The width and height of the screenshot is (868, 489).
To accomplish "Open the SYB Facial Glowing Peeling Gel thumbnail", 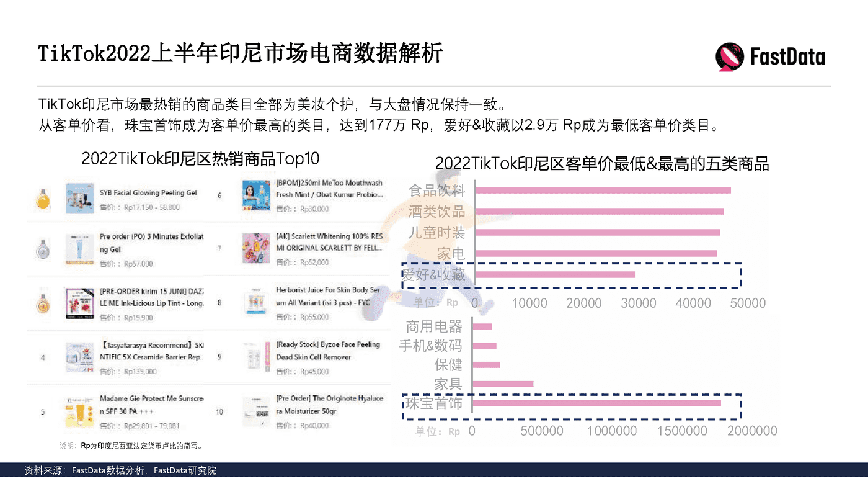I will [x=79, y=198].
